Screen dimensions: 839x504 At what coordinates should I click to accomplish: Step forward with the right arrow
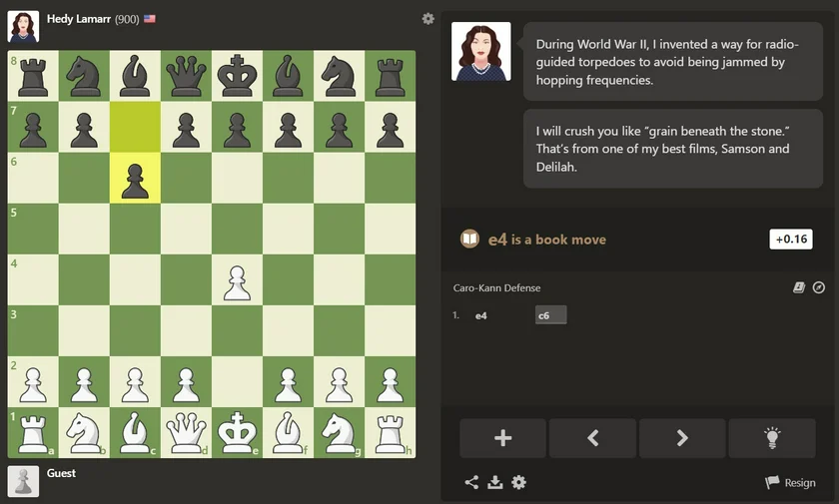682,438
